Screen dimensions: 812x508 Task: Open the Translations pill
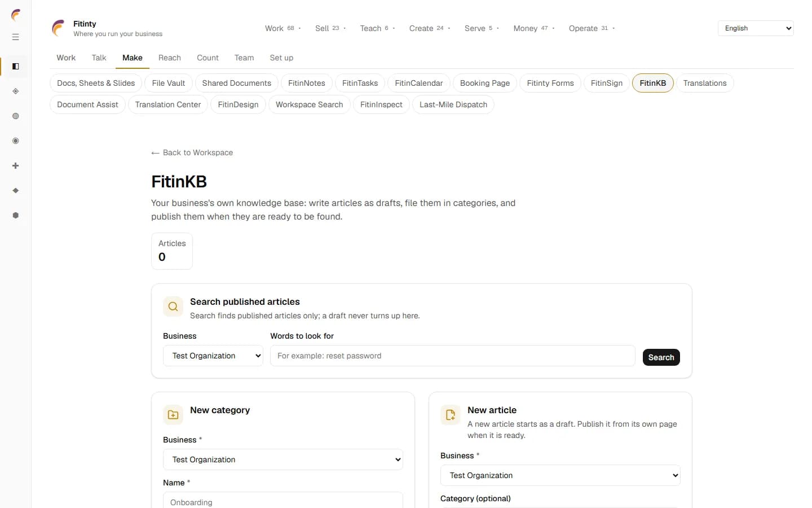(x=705, y=83)
